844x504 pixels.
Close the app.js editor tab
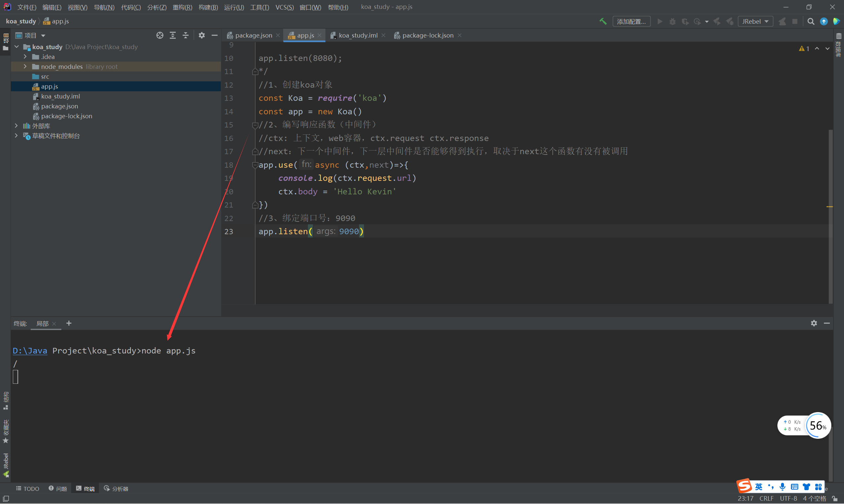[319, 35]
